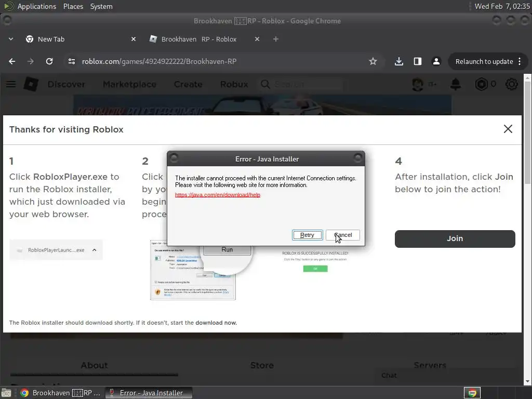Viewport: 532px width, 399px height.
Task: Click the Chrome address bar URL
Action: [x=159, y=61]
